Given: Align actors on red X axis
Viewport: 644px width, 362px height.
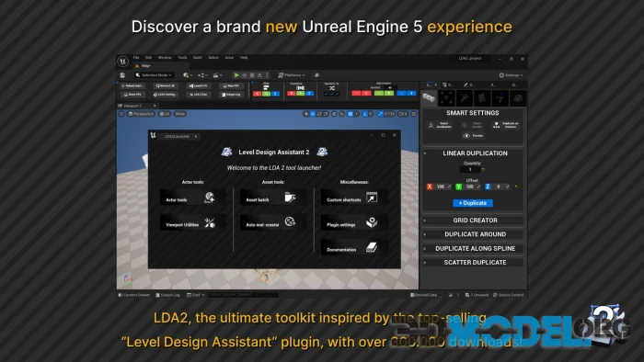Looking at the screenshot, I should click(x=257, y=94).
